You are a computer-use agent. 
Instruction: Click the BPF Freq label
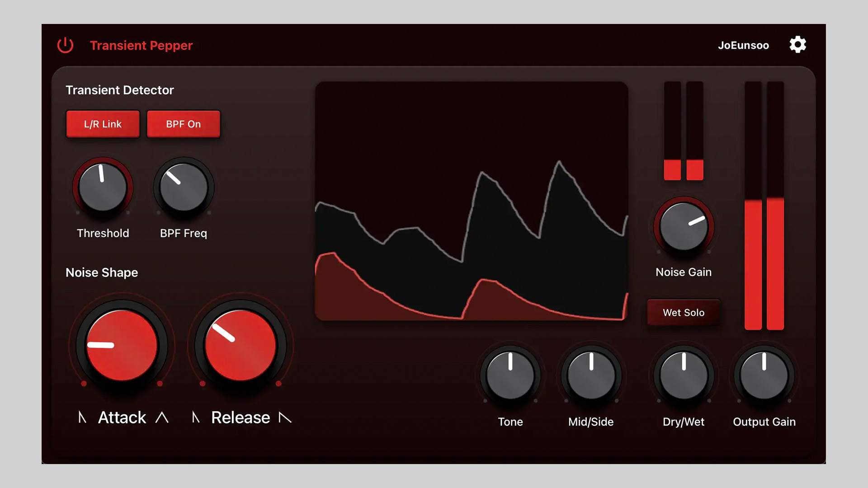(184, 233)
